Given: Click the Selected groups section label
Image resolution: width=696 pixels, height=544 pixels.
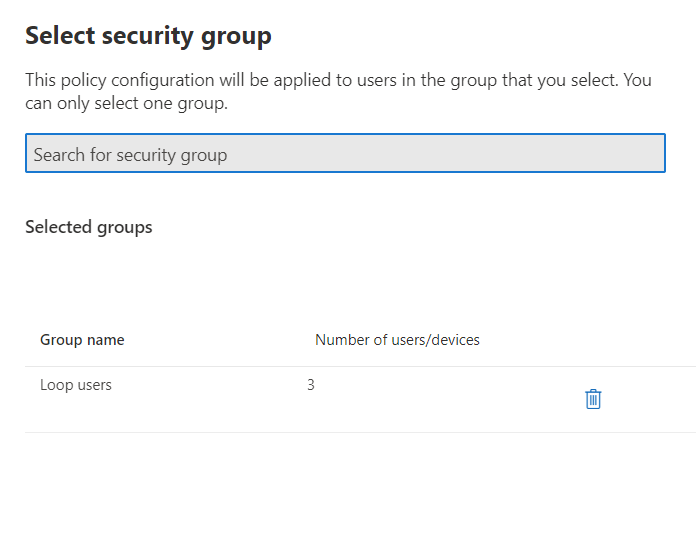Looking at the screenshot, I should click(88, 227).
